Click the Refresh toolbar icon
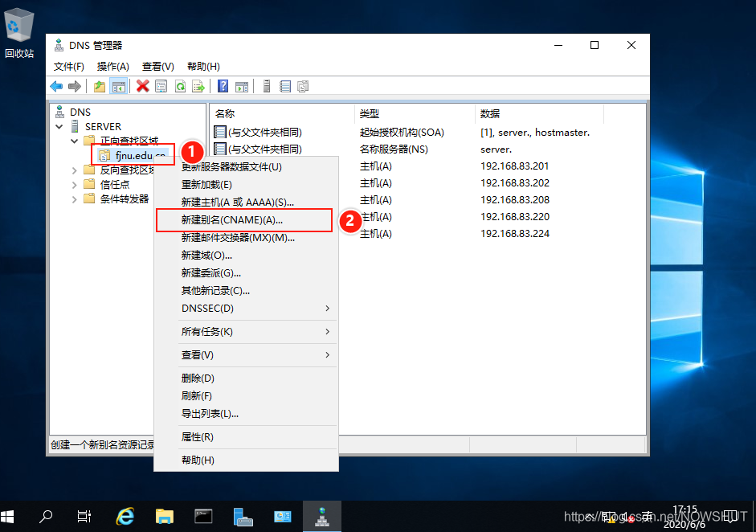Image resolution: width=756 pixels, height=532 pixels. (x=180, y=86)
